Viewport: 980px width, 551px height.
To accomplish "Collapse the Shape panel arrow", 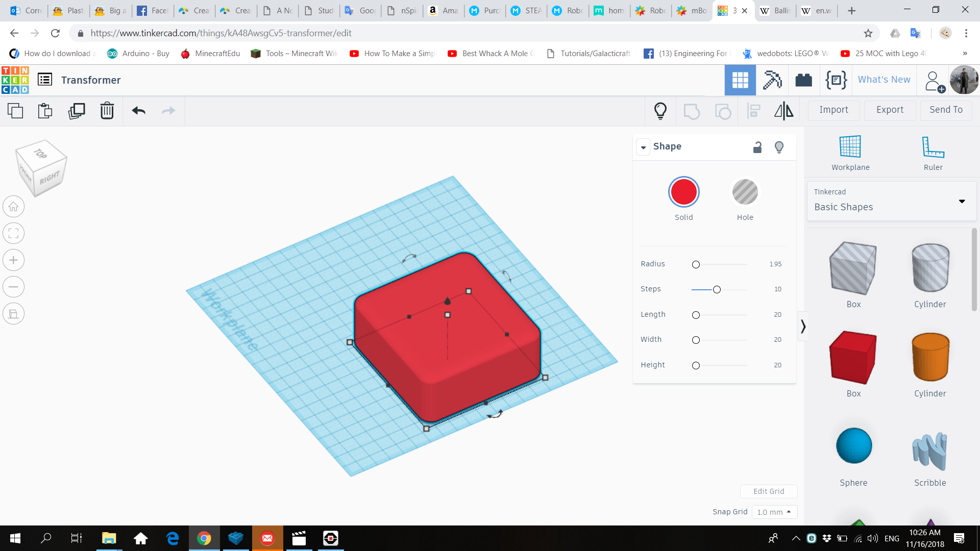I will [643, 147].
